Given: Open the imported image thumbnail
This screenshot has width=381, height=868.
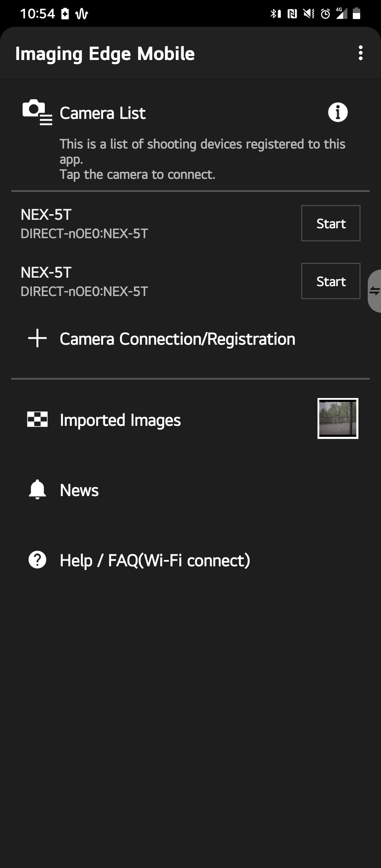Looking at the screenshot, I should (x=338, y=418).
